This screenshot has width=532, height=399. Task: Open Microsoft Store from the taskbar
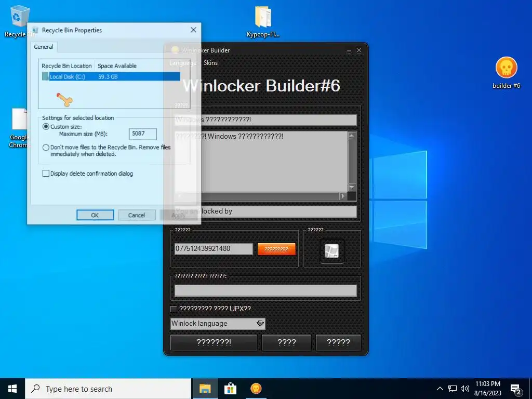230,389
